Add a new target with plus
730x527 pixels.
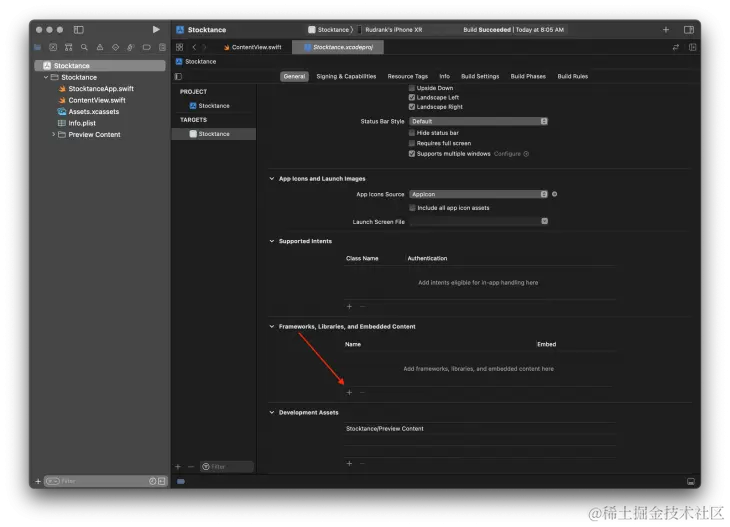178,466
